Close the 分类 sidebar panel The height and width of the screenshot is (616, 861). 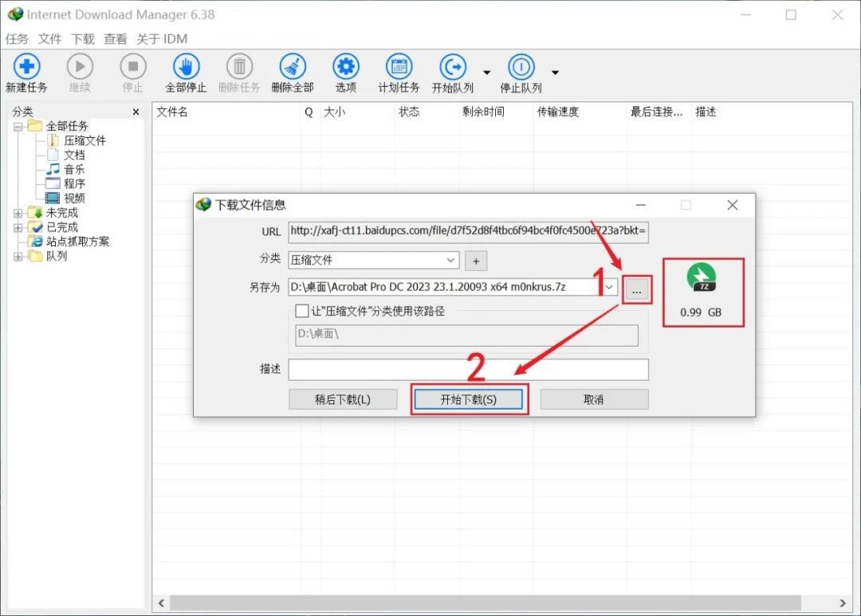click(x=136, y=112)
